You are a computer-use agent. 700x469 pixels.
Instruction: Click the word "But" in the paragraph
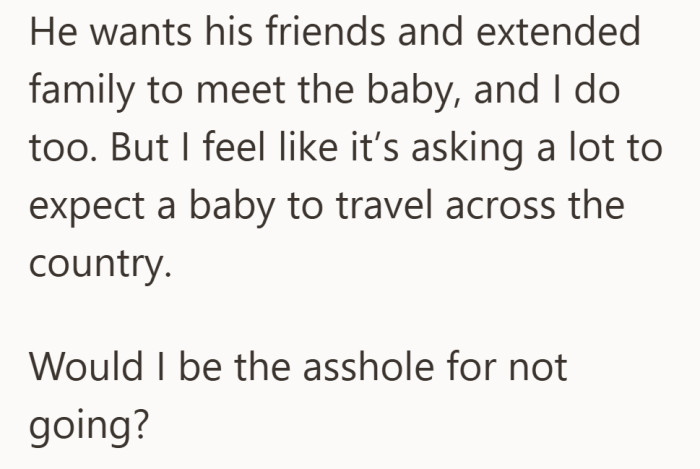click(135, 153)
